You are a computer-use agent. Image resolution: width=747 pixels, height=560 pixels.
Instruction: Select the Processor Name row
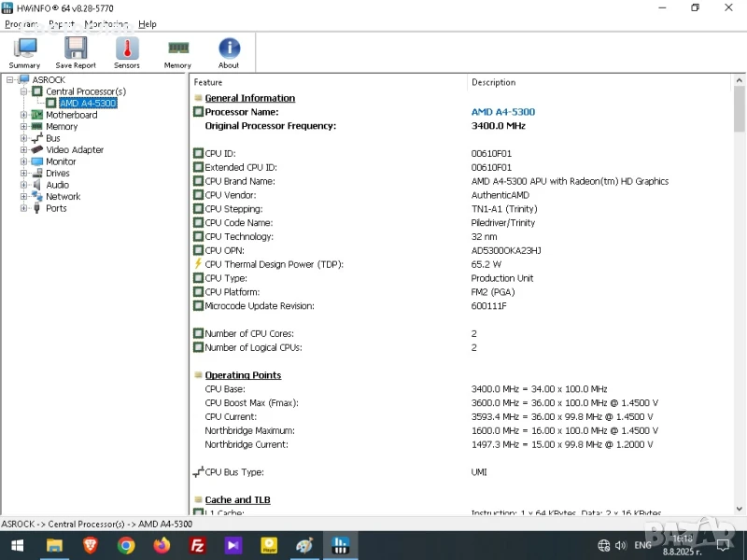[x=240, y=112]
